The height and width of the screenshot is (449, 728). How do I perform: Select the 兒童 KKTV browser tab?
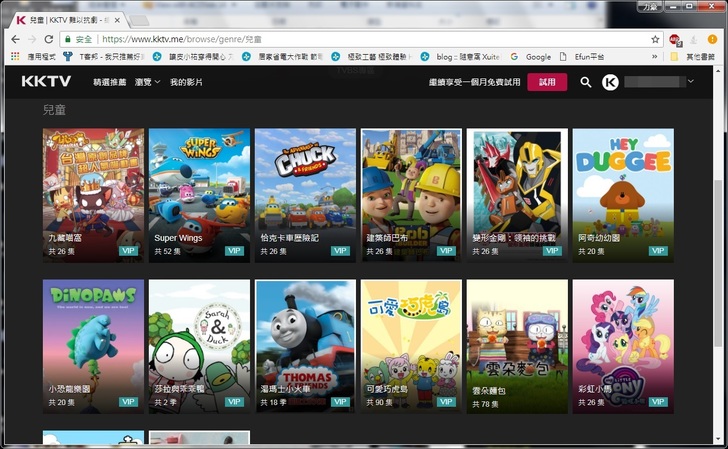(68, 20)
